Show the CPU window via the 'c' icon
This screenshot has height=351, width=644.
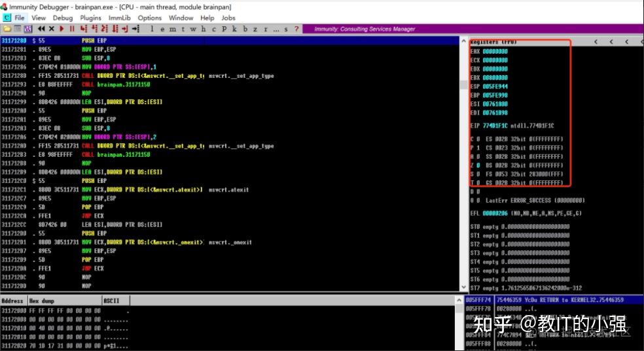point(214,29)
